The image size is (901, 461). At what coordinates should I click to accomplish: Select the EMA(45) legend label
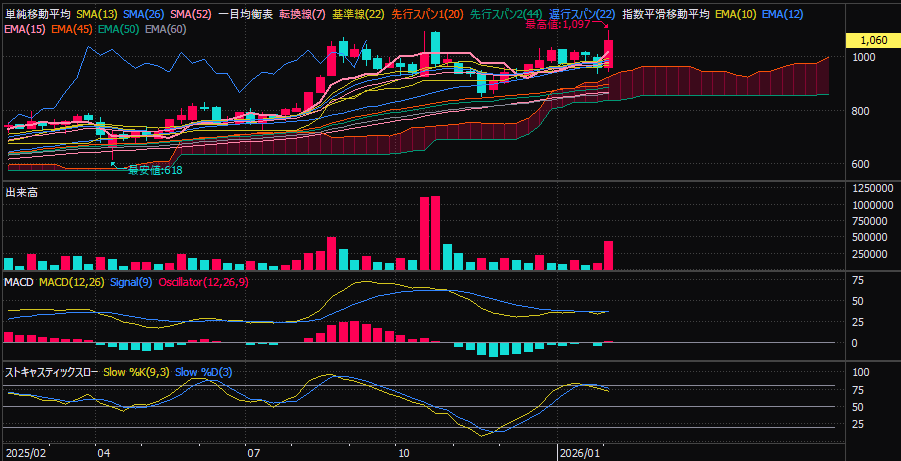tap(72, 29)
